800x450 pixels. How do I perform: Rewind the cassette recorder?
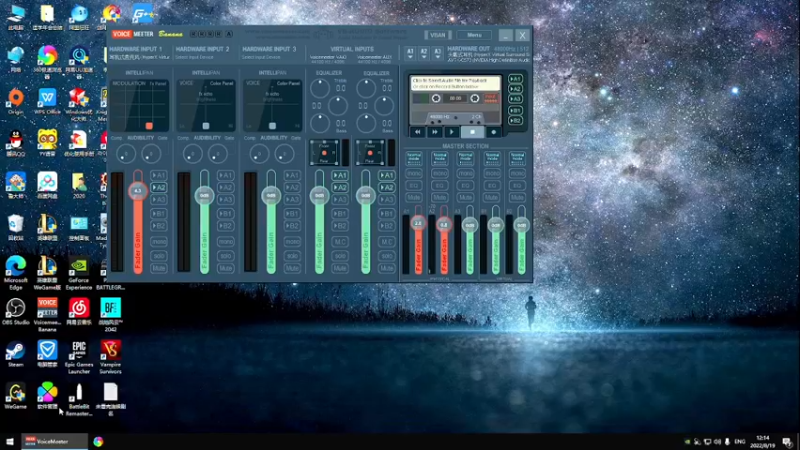tap(417, 132)
